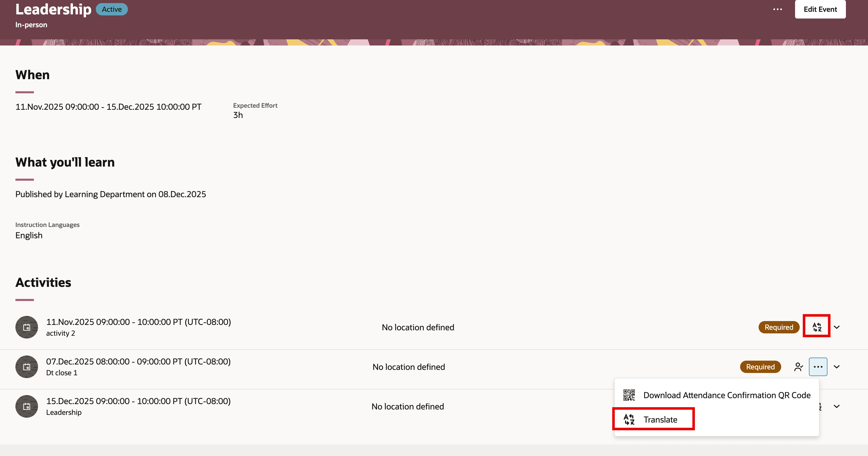Click the Edit Event button
This screenshot has height=456, width=868.
(820, 9)
